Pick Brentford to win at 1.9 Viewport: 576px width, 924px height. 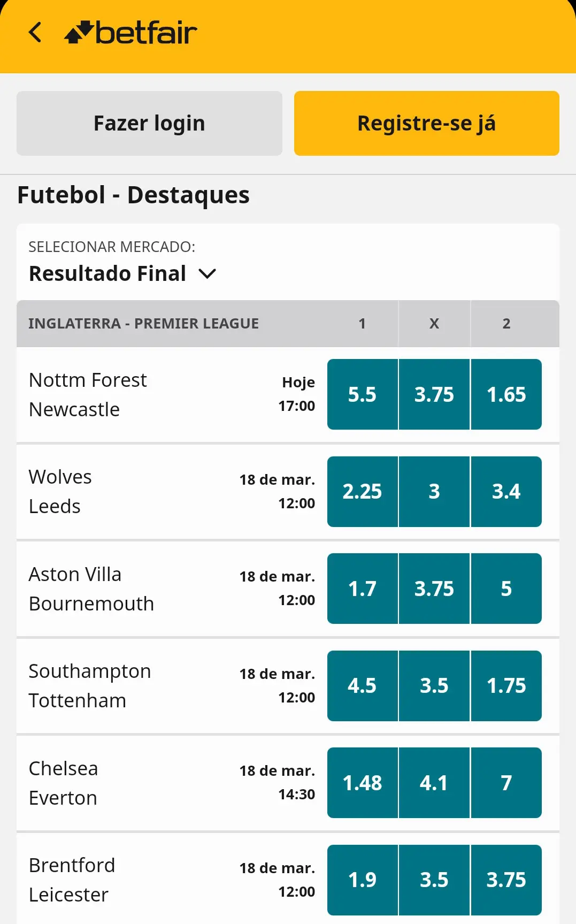point(363,880)
